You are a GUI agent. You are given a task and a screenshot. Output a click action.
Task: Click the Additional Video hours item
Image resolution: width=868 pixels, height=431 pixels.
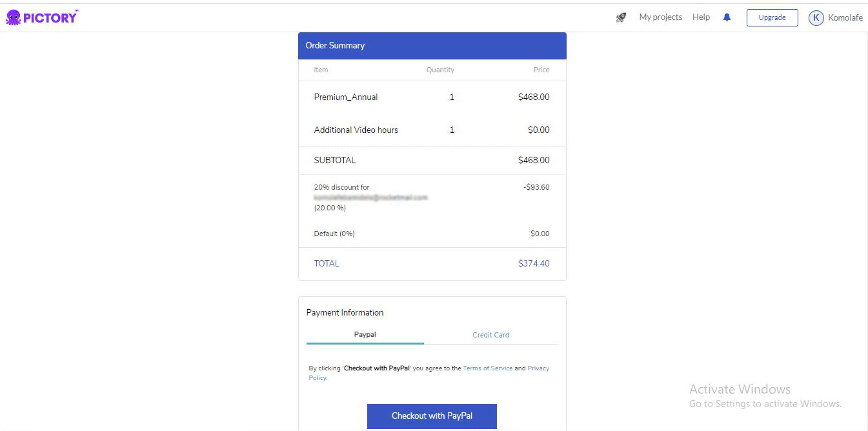356,130
